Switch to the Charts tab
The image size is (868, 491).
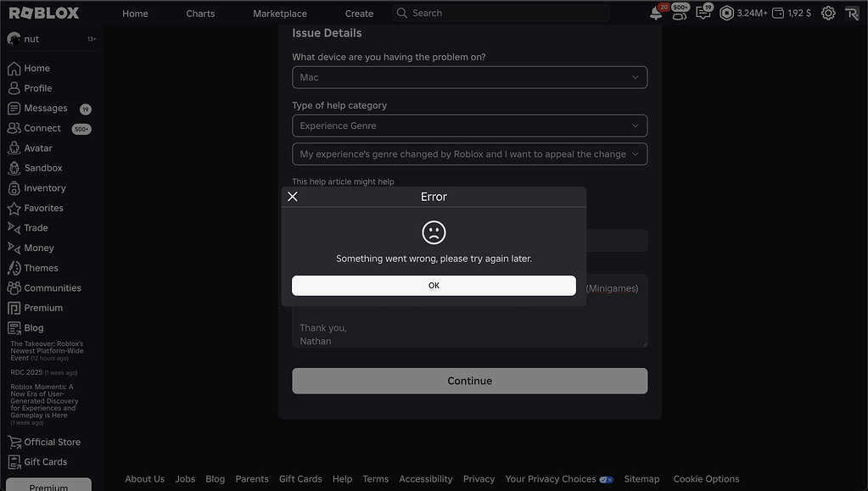tap(199, 13)
